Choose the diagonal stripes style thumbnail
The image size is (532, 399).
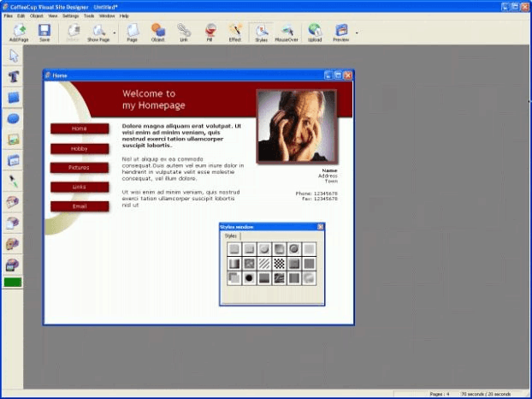[263, 264]
